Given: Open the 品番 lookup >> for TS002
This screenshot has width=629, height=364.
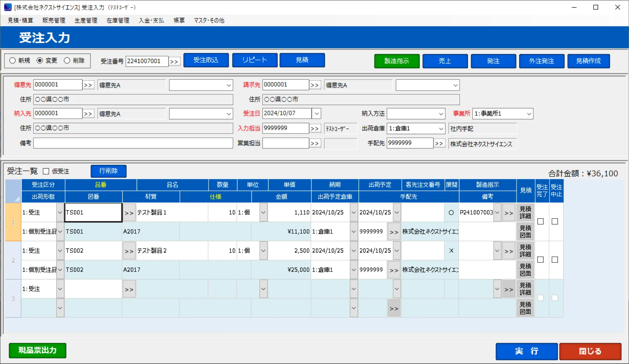Looking at the screenshot, I should [129, 251].
